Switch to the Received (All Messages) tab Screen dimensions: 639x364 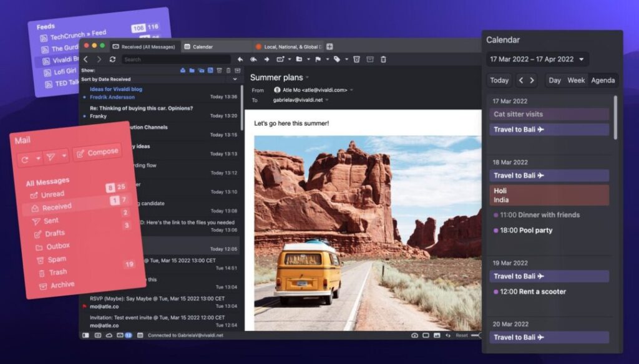144,47
